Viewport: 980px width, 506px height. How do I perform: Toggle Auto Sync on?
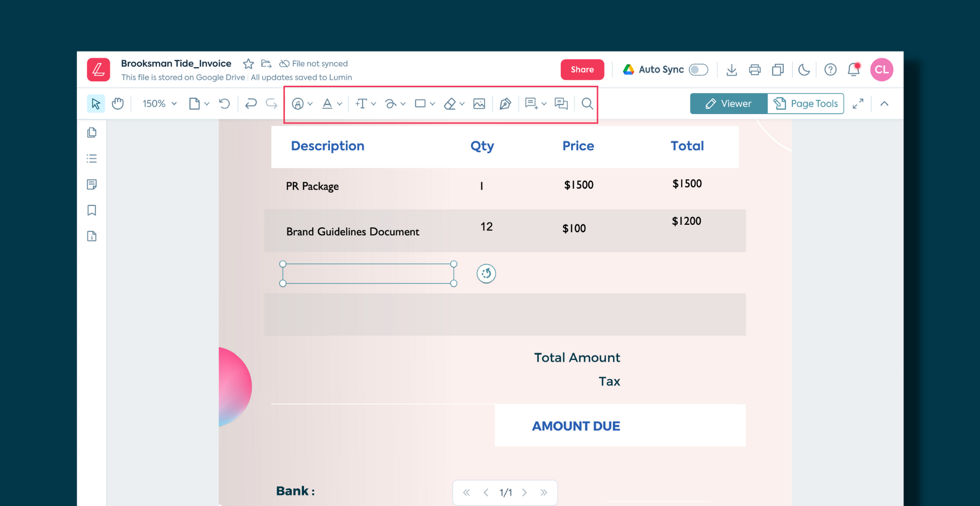pos(698,70)
